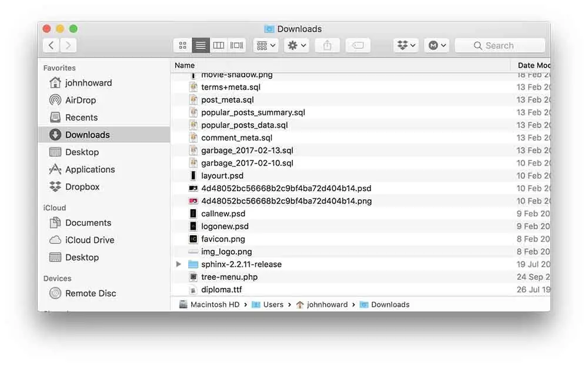
Task: Click Macintosh HD in the path bar
Action: (209, 304)
